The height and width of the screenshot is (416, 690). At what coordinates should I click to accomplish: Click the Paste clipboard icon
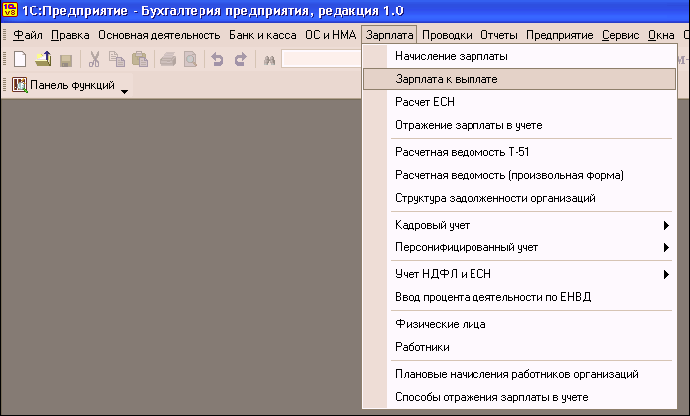tap(139, 60)
